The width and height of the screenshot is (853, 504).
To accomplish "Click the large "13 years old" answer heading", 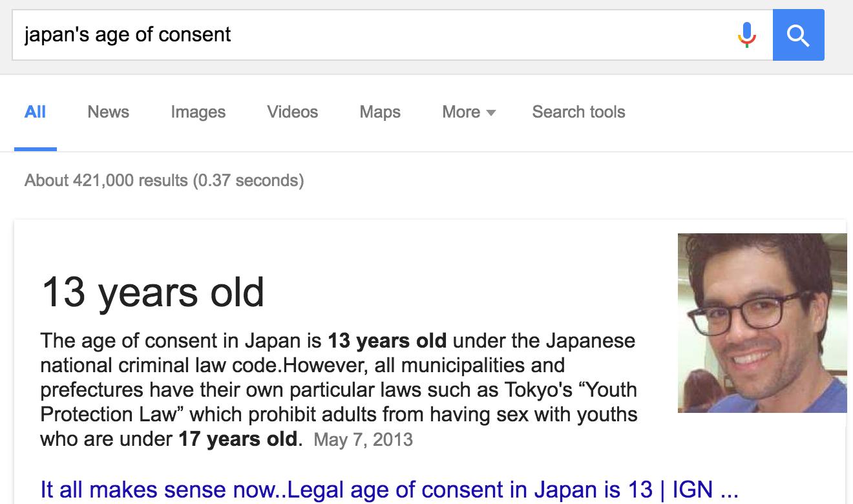I will point(153,291).
